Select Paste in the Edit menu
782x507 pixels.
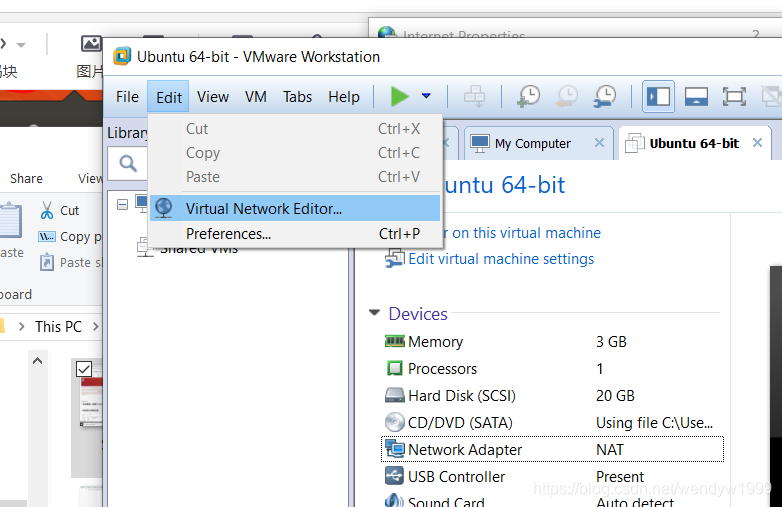coord(295,177)
